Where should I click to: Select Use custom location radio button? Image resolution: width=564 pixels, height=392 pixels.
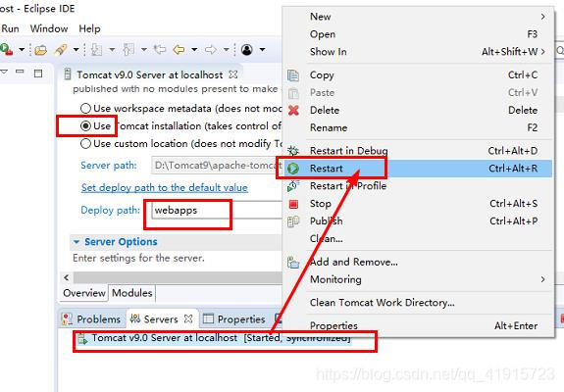[x=85, y=143]
